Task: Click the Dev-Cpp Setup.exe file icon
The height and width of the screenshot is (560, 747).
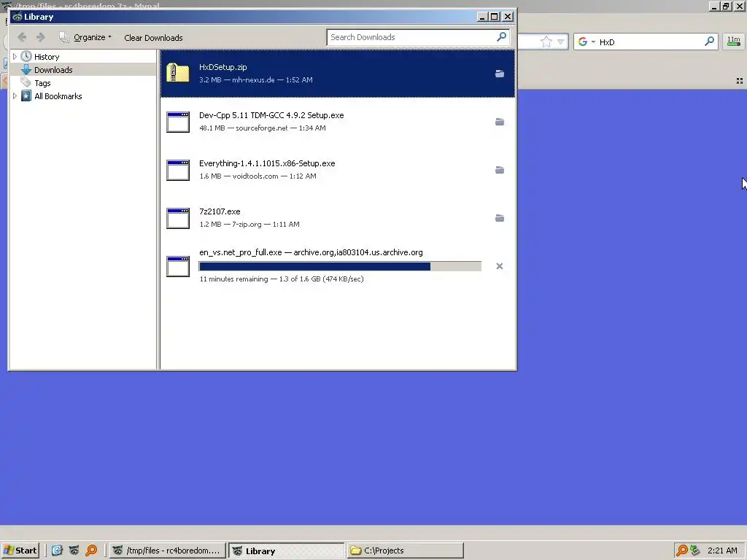Action: (x=178, y=122)
